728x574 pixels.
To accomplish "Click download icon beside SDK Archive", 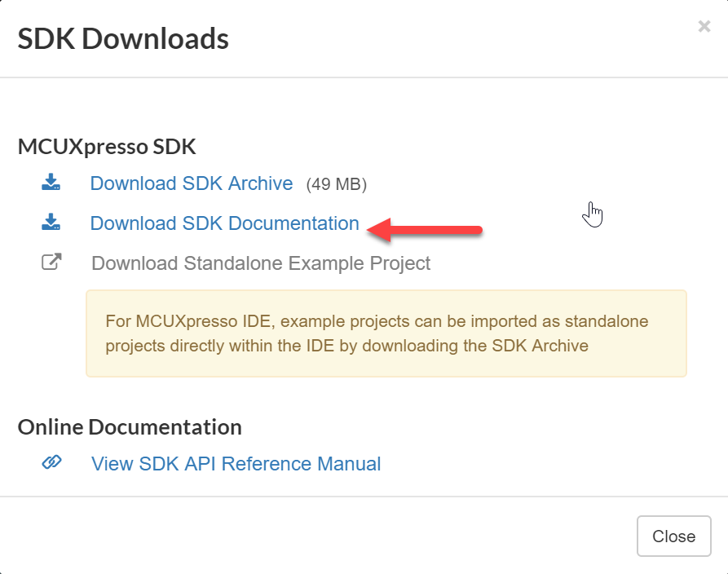I will pos(51,183).
